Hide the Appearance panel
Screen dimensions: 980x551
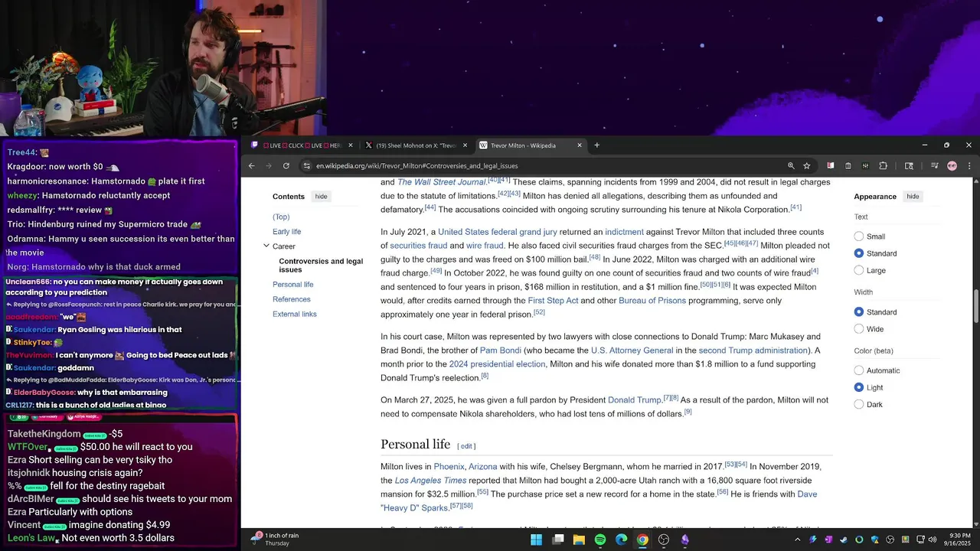913,197
